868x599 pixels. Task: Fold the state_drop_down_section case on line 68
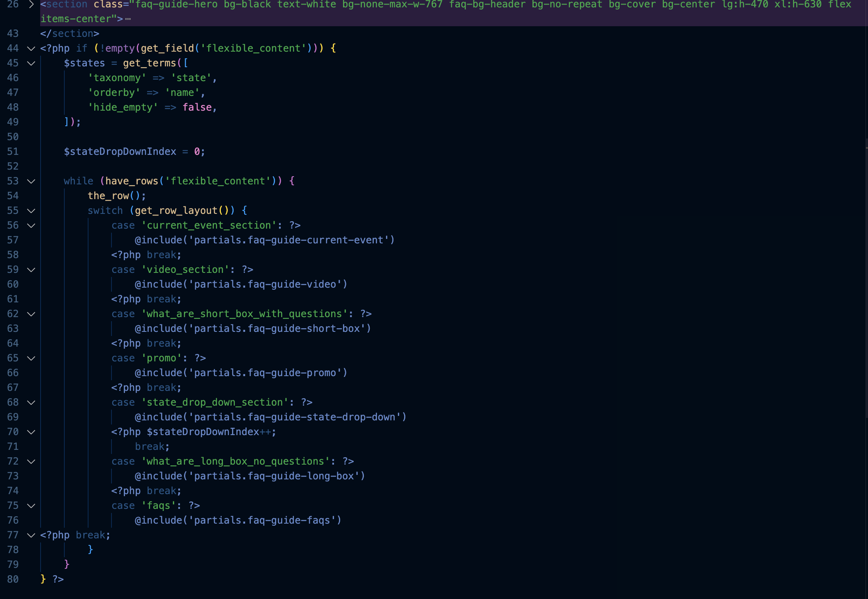pyautogui.click(x=31, y=402)
